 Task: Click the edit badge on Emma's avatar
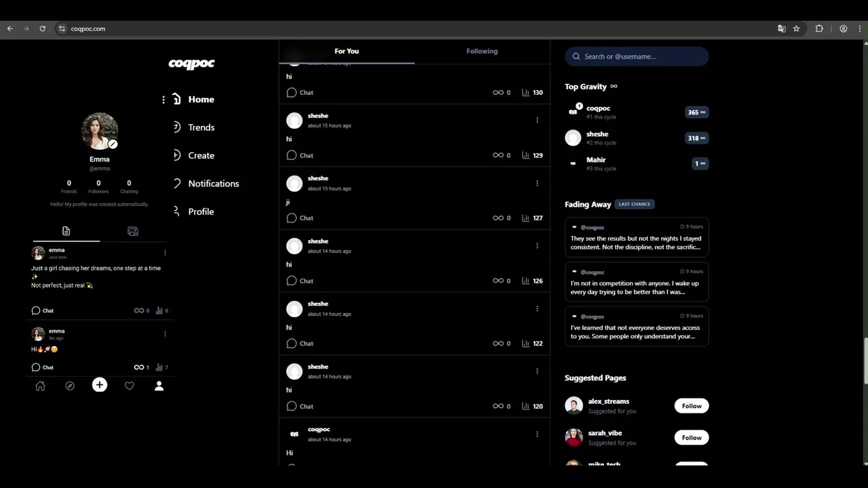[113, 144]
